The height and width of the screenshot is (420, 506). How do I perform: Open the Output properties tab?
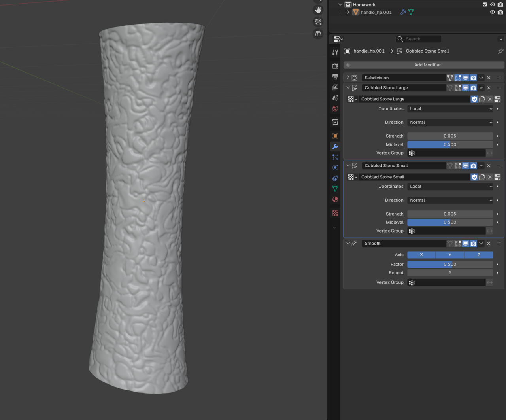pyautogui.click(x=335, y=76)
